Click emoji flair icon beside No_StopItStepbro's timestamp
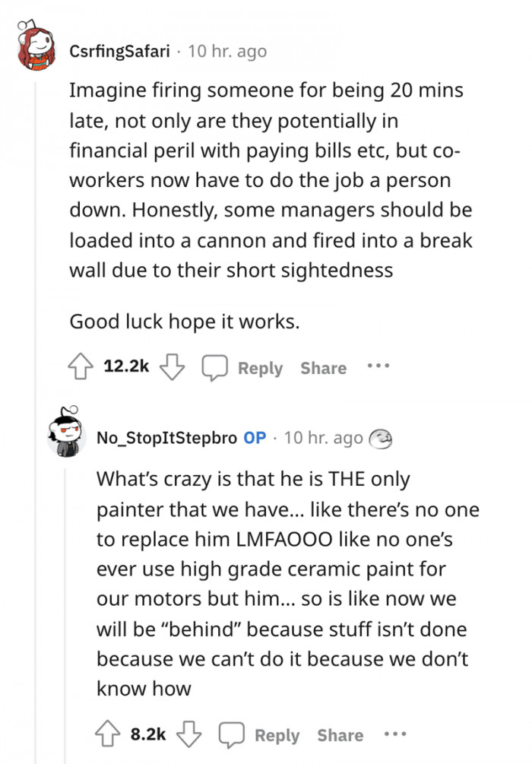The image size is (532, 764). (x=379, y=439)
